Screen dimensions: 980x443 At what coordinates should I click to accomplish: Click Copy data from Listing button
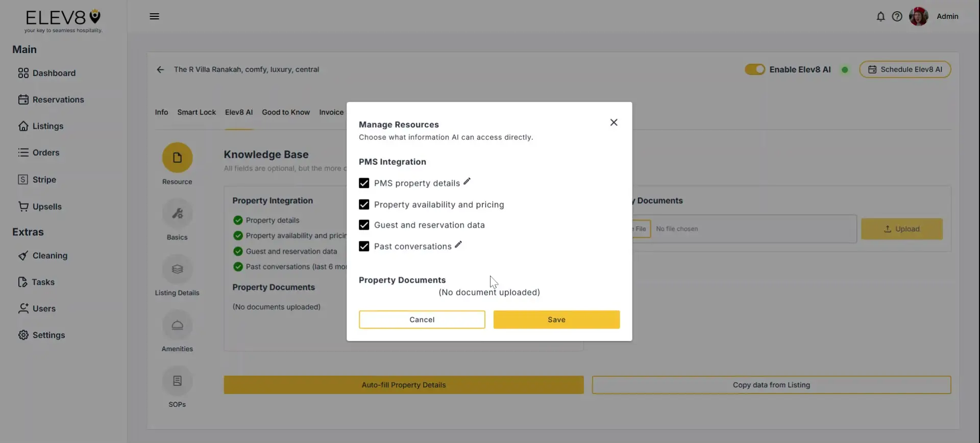tap(771, 385)
